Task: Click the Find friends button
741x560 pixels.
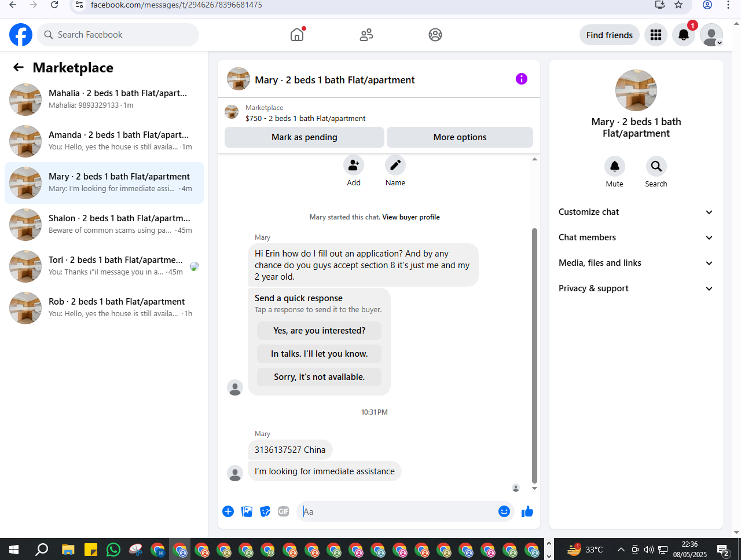Action: 610,35
